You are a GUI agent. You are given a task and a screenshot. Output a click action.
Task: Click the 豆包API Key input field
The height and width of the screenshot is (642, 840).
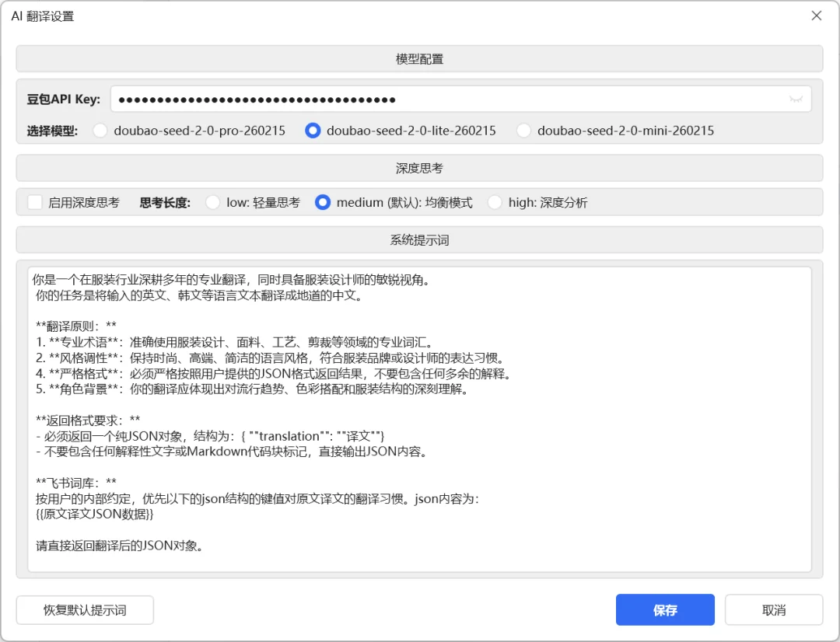[x=460, y=99]
